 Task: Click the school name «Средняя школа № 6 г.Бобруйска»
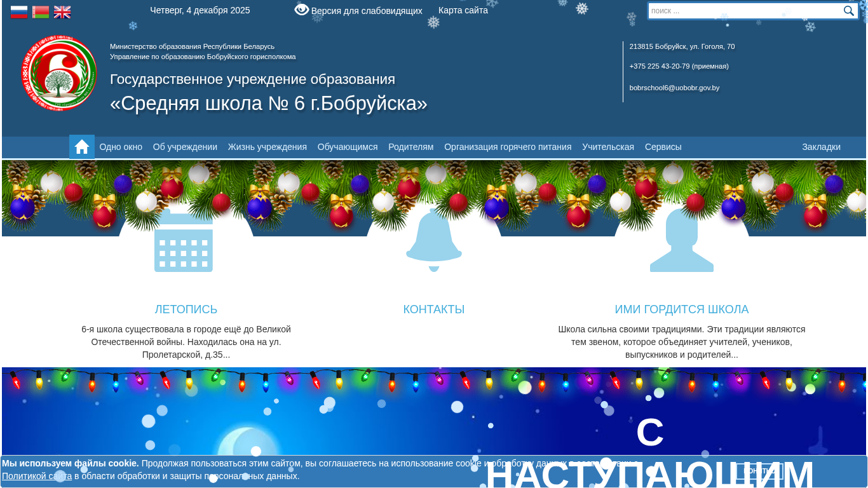pos(269,103)
